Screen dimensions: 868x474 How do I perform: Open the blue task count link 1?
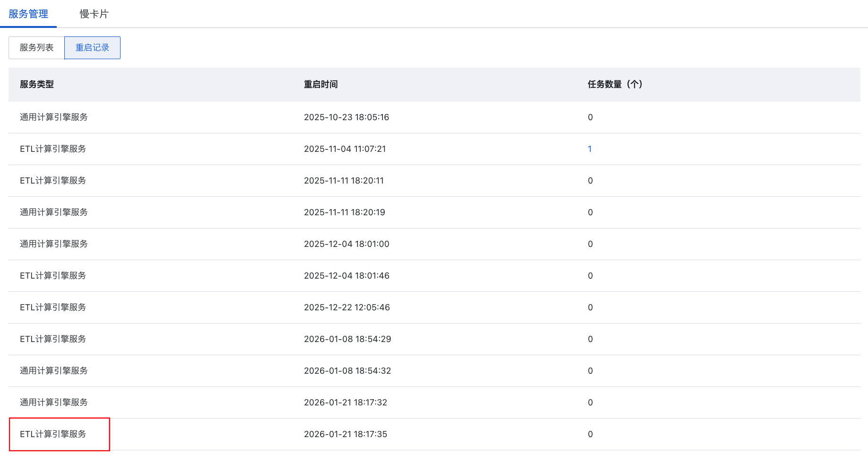[590, 149]
